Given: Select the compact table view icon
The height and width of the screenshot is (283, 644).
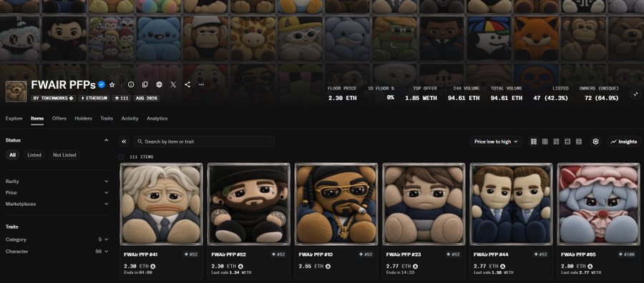Looking at the screenshot, I should click(579, 141).
